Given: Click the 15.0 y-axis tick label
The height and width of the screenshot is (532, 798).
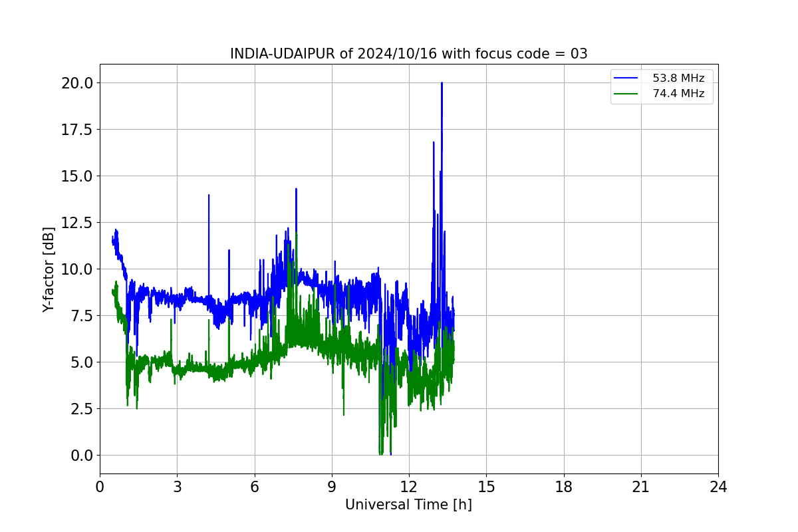Looking at the screenshot, I should pos(78,176).
